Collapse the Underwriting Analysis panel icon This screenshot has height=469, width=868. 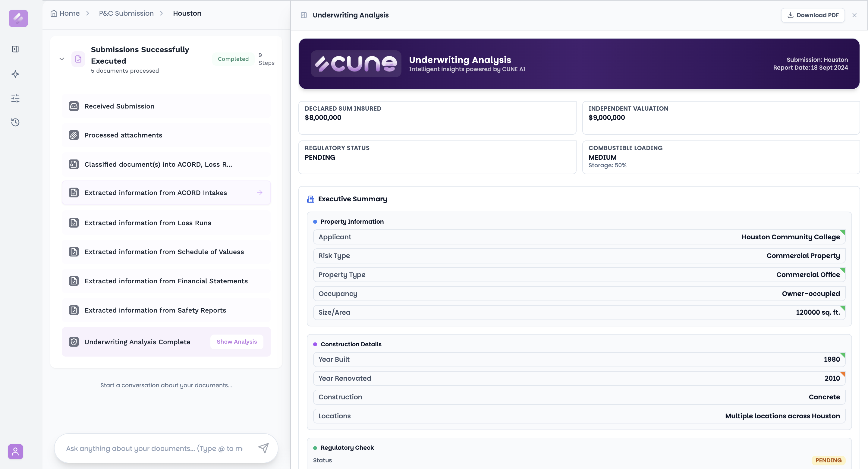coord(303,15)
